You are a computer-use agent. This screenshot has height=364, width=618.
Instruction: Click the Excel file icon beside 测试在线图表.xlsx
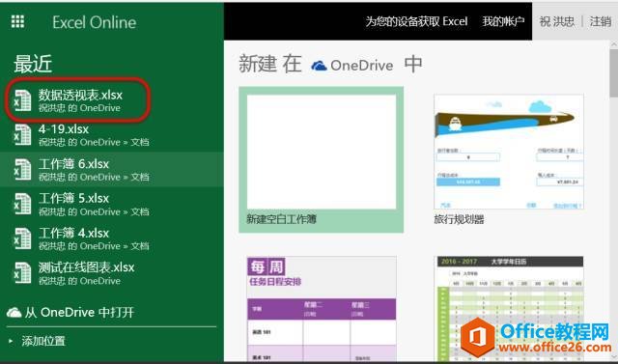[22, 273]
